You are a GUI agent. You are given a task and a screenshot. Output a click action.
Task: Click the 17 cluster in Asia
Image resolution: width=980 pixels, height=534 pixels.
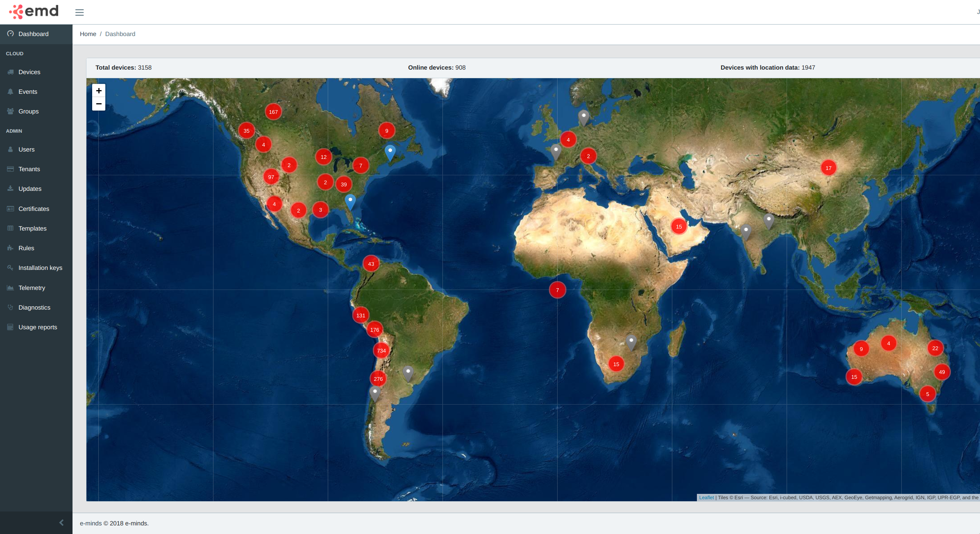point(828,168)
